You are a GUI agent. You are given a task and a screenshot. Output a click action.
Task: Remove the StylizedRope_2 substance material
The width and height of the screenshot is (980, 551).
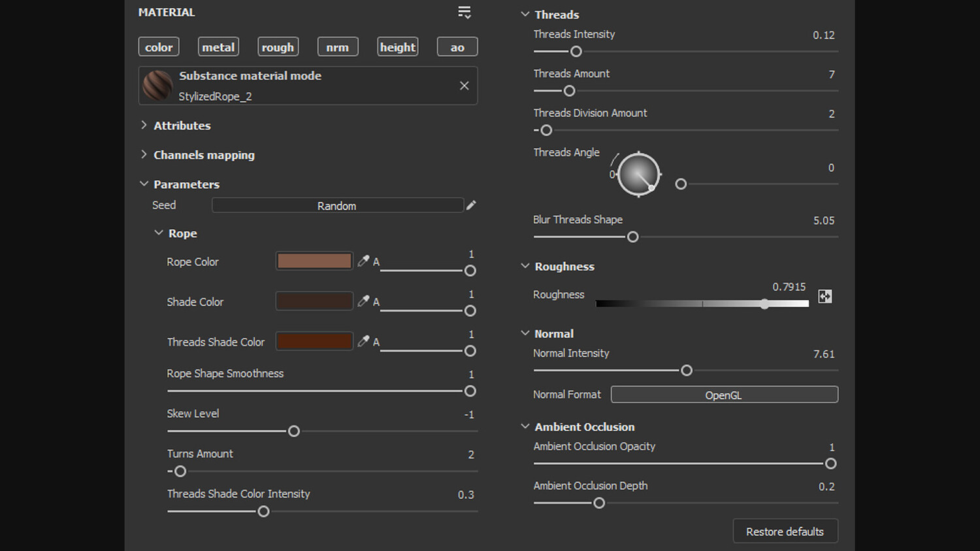pyautogui.click(x=464, y=86)
